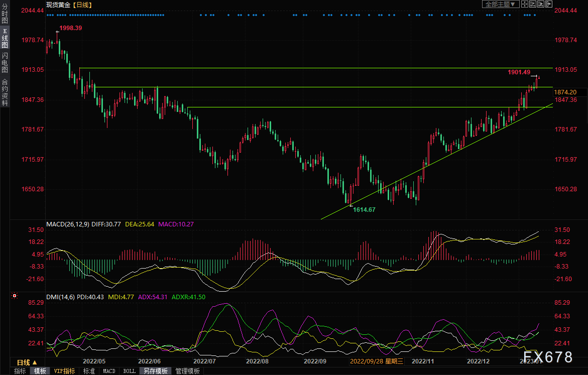Click the 另存模板 button
This screenshot has width=588, height=375.
click(156, 371)
